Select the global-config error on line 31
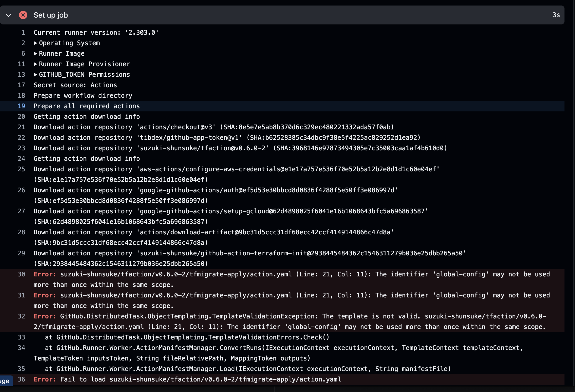The image size is (575, 392). (x=184, y=295)
